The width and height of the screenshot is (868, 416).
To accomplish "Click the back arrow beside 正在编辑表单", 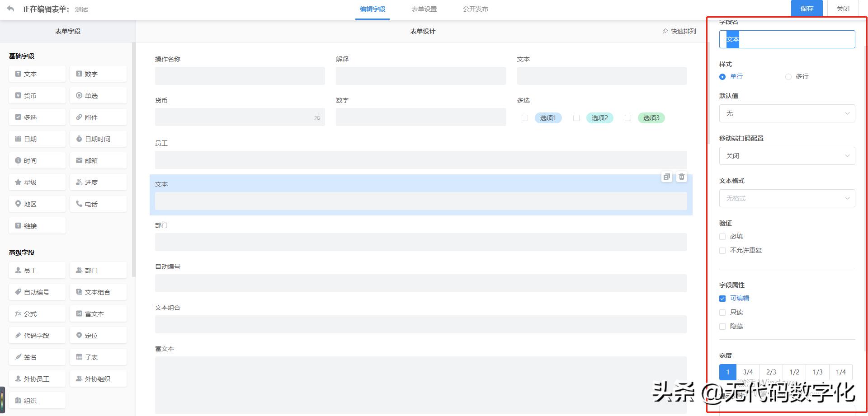I will (x=10, y=9).
